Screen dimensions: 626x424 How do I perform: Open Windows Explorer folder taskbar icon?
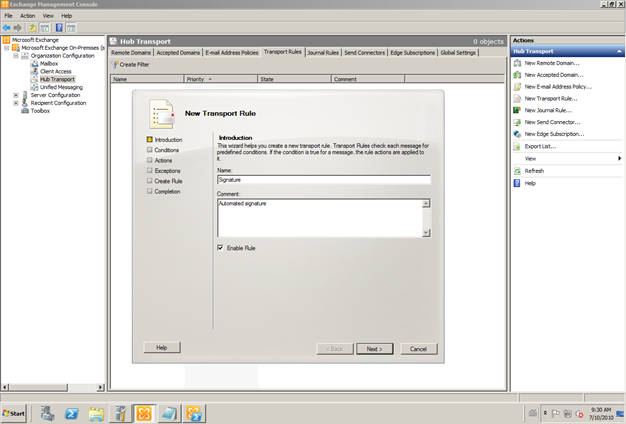(x=96, y=414)
